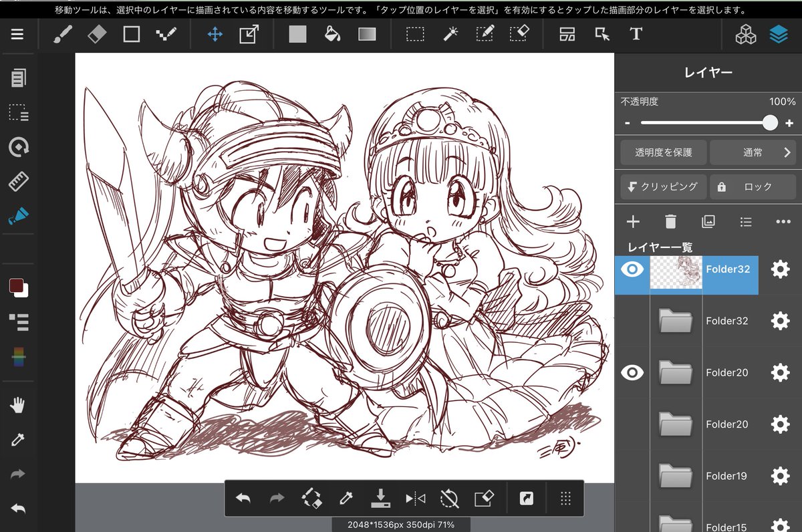Open the 3D materials panel
The width and height of the screenshot is (802, 532).
745,35
